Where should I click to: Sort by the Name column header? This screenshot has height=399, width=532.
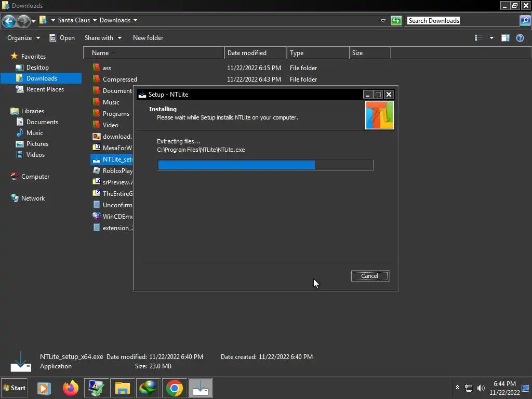point(154,53)
